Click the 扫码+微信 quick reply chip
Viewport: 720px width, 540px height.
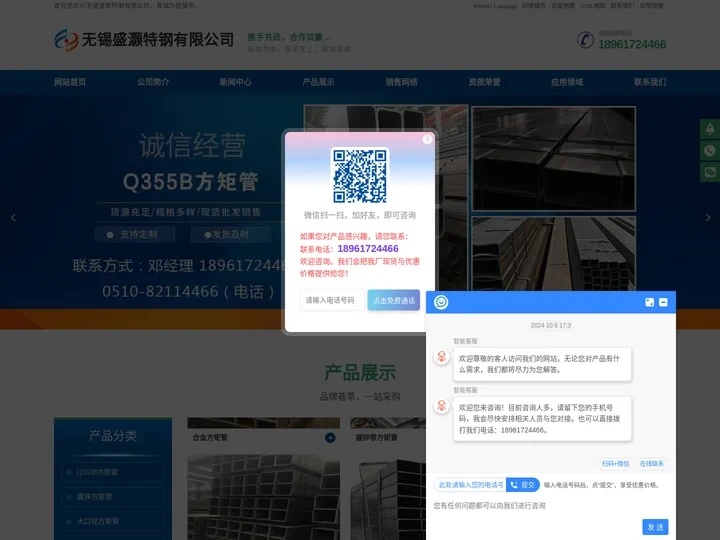point(615,464)
